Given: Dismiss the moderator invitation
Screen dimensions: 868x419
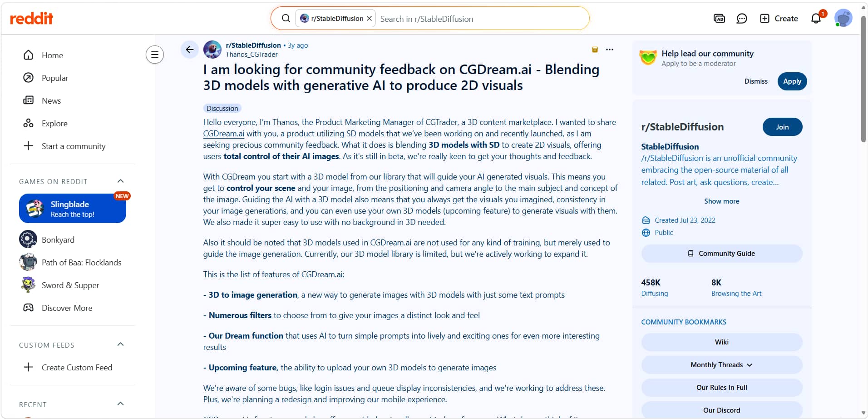Looking at the screenshot, I should coord(756,81).
